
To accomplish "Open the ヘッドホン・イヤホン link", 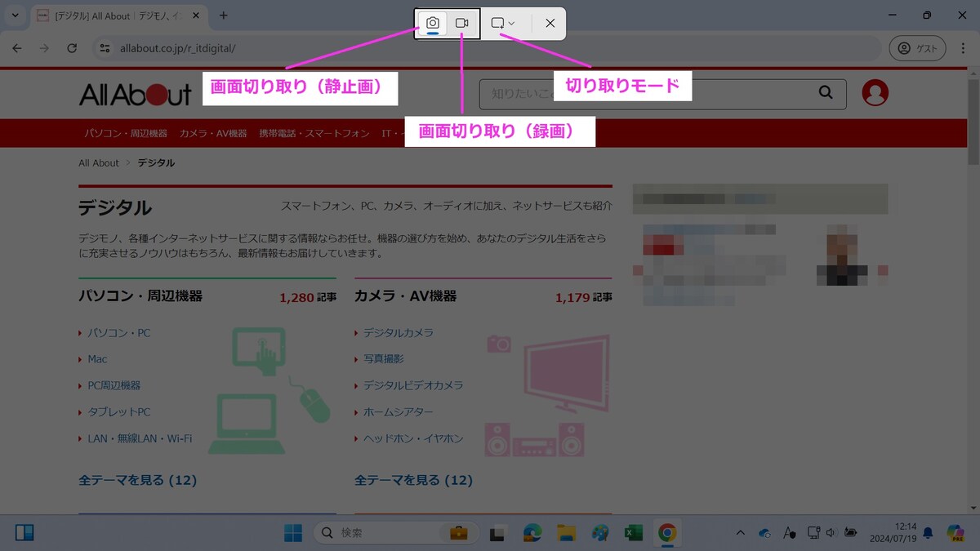I will click(413, 438).
